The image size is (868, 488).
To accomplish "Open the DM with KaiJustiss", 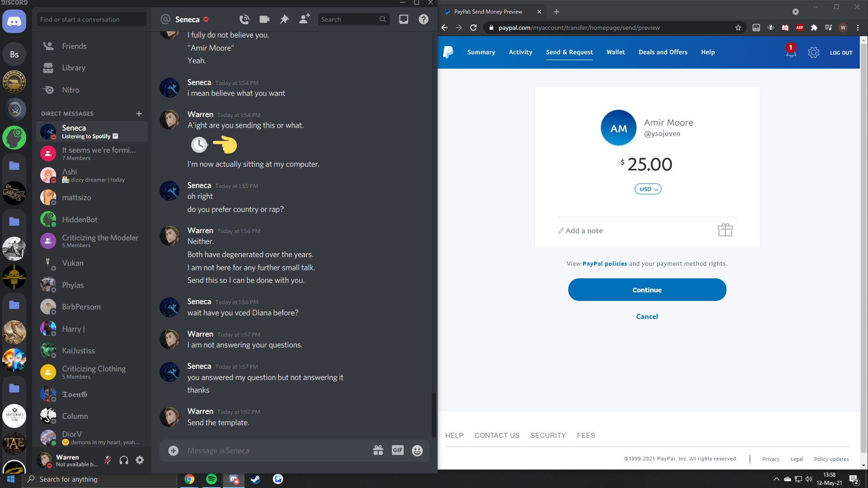I will pyautogui.click(x=92, y=351).
